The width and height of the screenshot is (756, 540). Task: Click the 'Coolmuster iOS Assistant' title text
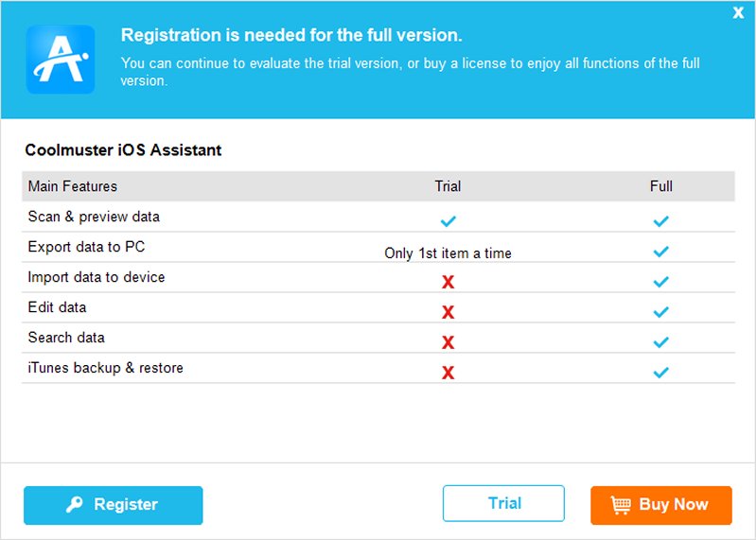pos(123,149)
